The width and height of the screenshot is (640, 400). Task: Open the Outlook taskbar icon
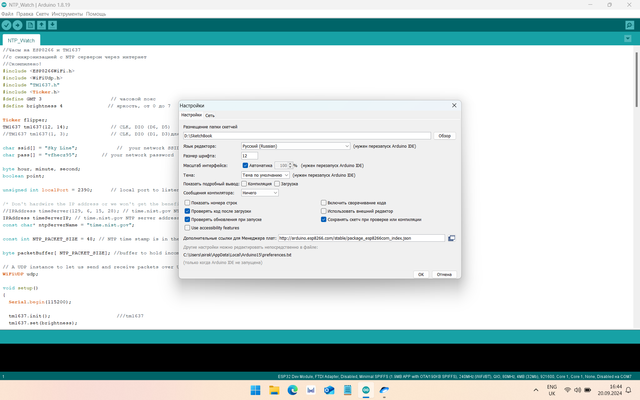[x=329, y=391]
